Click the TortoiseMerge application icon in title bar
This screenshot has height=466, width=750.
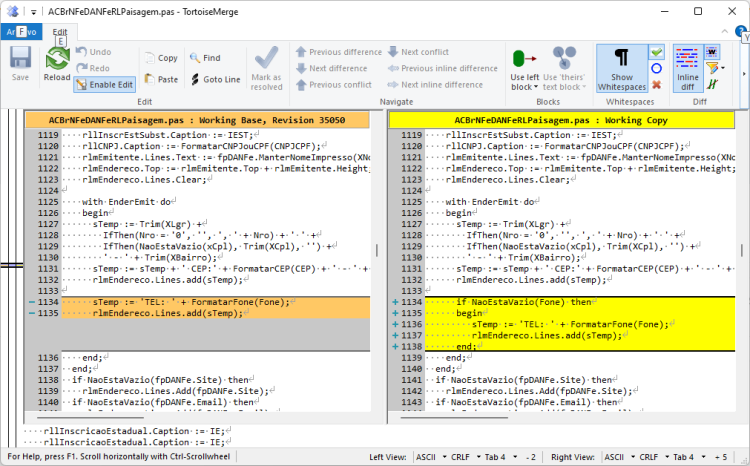(13, 11)
